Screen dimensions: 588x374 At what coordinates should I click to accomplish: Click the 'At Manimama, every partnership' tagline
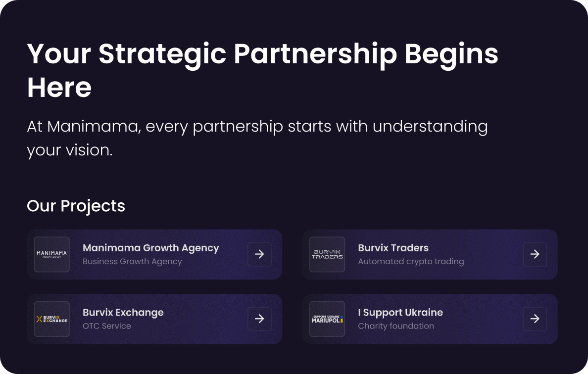(257, 127)
